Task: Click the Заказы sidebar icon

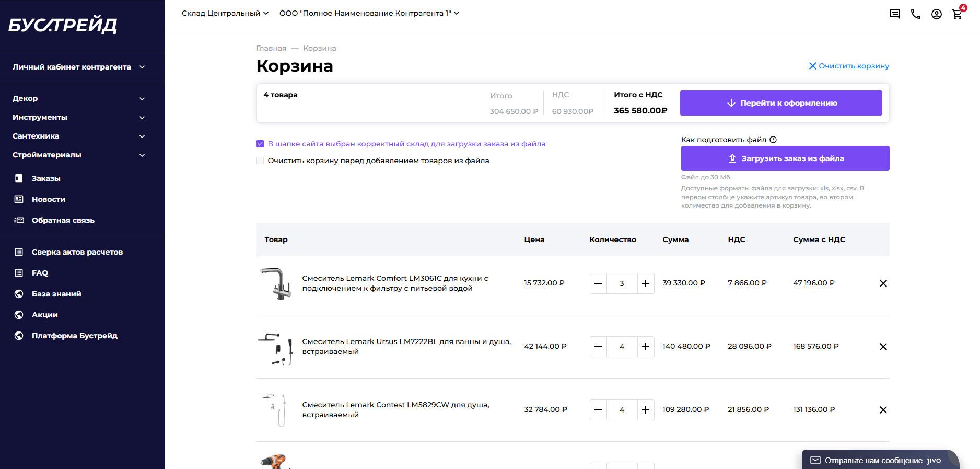Action: click(19, 178)
